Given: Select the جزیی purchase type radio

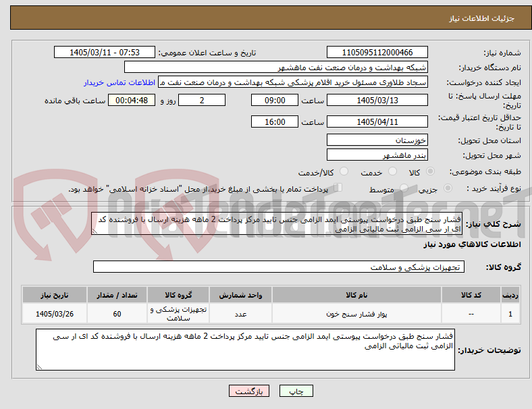Looking at the screenshot, I should click(448, 188).
